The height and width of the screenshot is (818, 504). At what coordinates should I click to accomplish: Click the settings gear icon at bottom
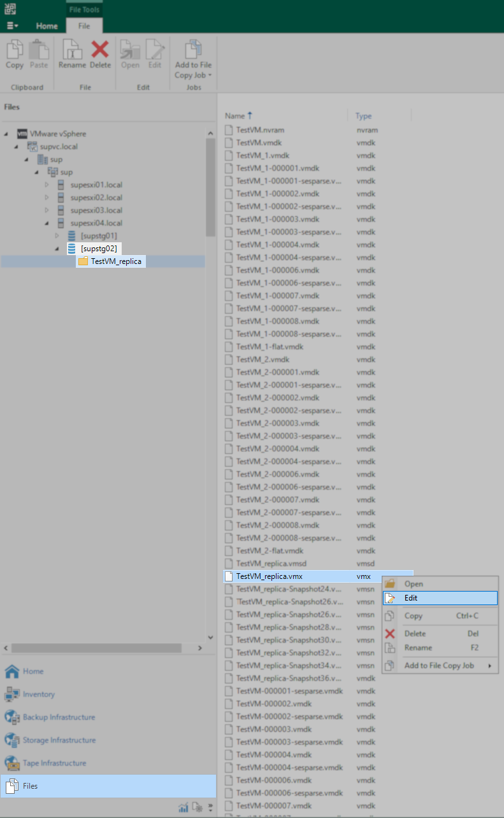tap(198, 808)
